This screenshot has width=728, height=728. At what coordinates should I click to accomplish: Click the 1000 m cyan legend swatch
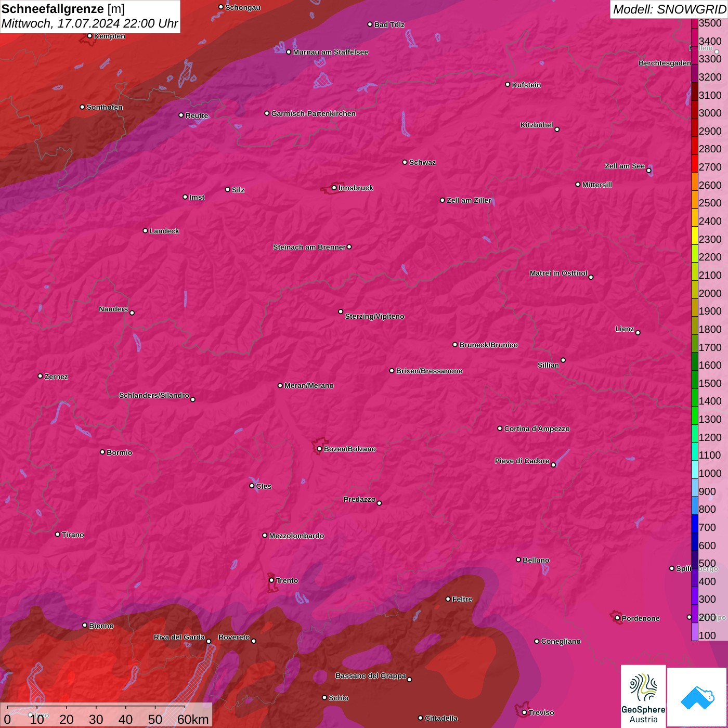[695, 470]
